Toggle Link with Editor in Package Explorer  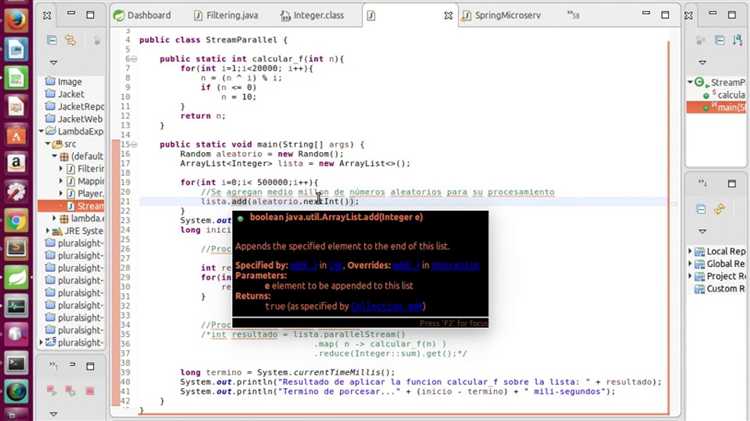[71, 40]
